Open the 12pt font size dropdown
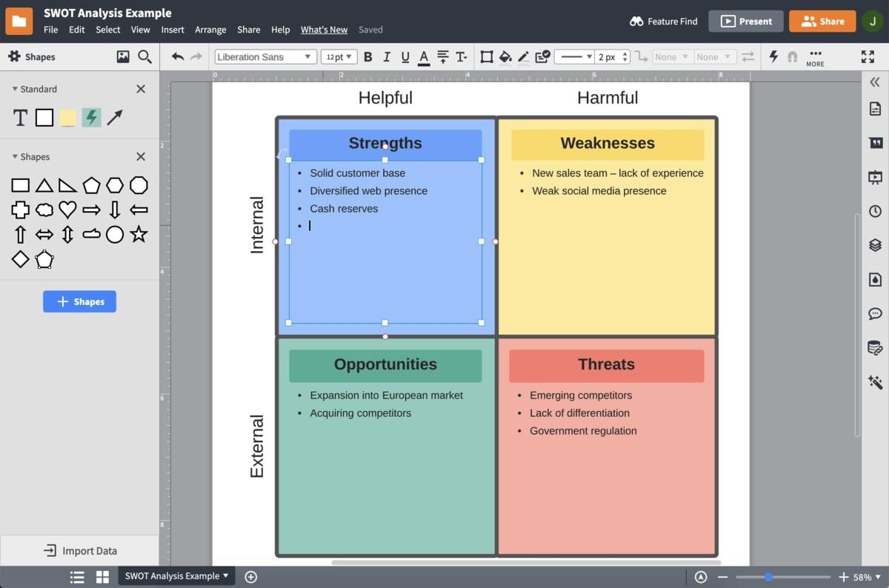889x588 pixels. (x=339, y=57)
